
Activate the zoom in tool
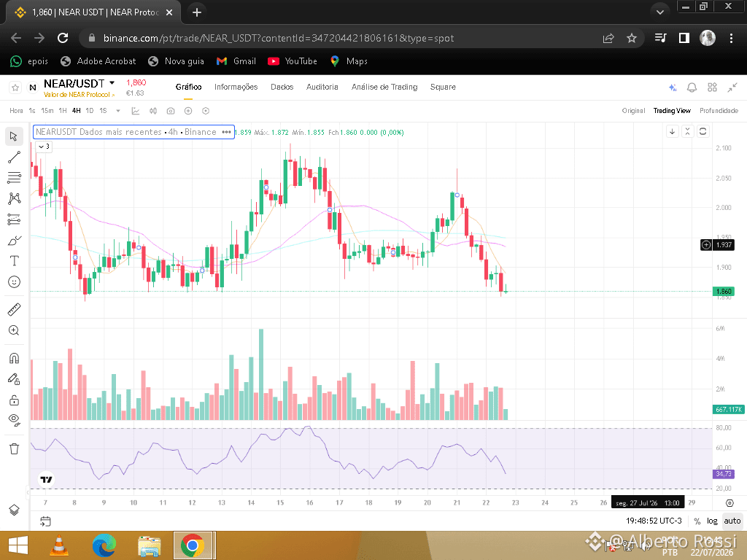(14, 330)
